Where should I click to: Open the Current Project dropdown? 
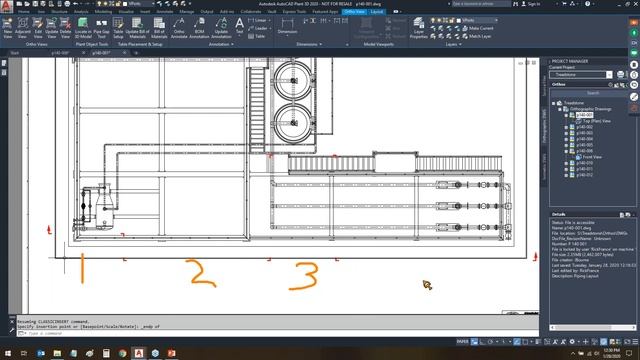pyautogui.click(x=609, y=75)
